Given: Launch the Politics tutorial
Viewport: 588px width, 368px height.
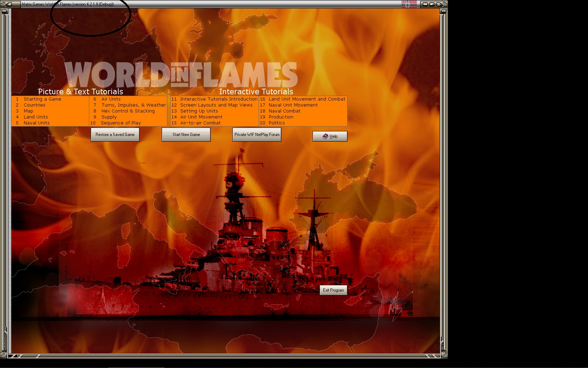Looking at the screenshot, I should pyautogui.click(x=276, y=123).
